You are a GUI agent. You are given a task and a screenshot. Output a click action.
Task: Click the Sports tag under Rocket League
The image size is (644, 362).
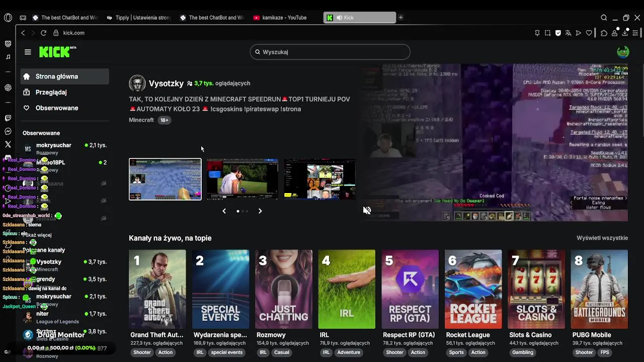[456, 352]
